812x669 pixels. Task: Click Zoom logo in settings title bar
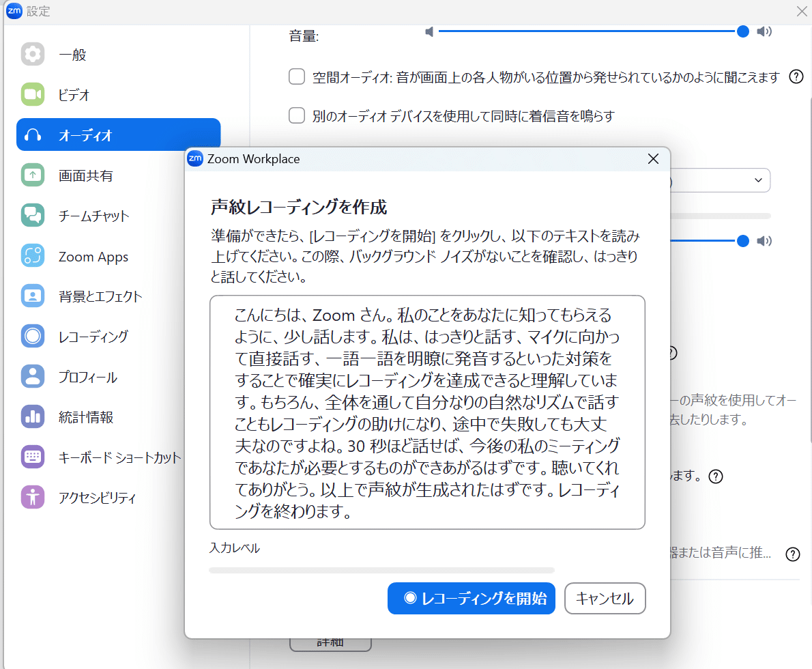coord(14,11)
